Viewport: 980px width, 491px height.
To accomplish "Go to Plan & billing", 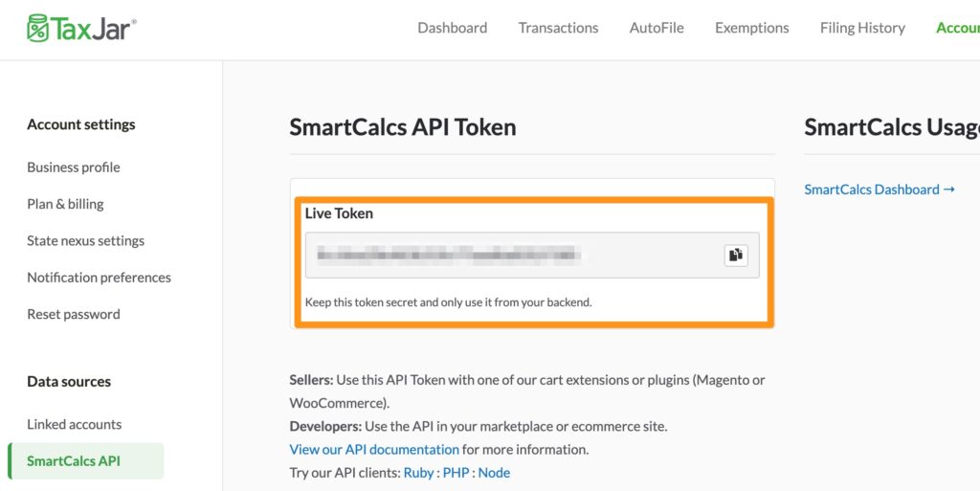I will [65, 204].
